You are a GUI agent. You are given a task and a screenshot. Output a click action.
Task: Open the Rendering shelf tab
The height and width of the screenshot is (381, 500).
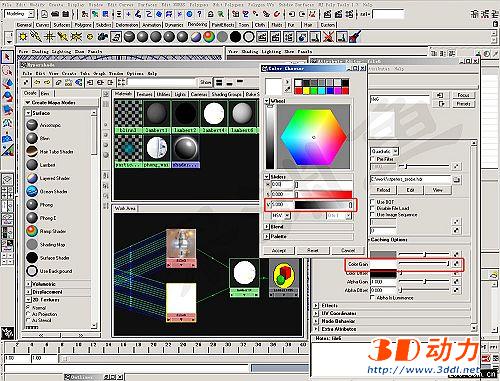click(x=197, y=24)
